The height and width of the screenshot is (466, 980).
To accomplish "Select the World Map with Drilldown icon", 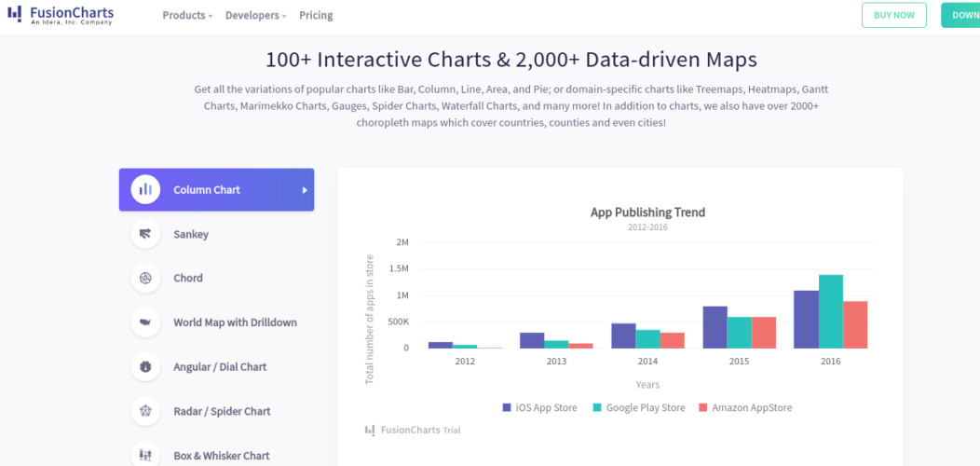I will (x=145, y=322).
